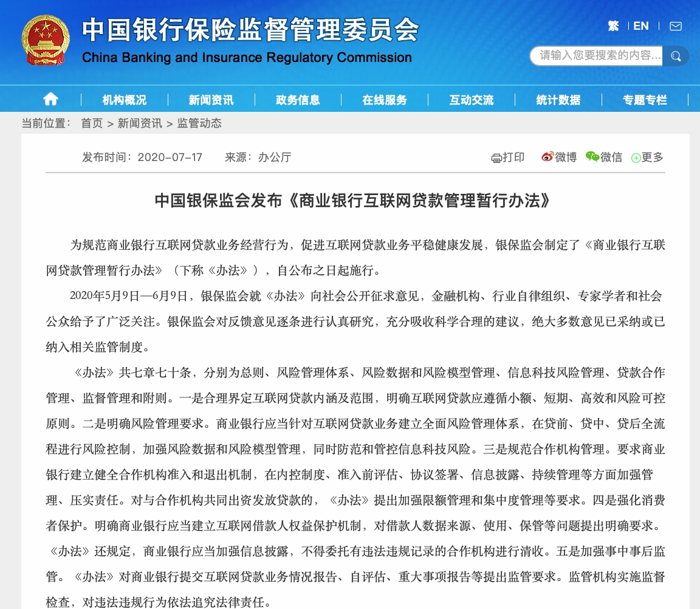Open the 专题专栏 menu
The image size is (700, 609).
(645, 100)
